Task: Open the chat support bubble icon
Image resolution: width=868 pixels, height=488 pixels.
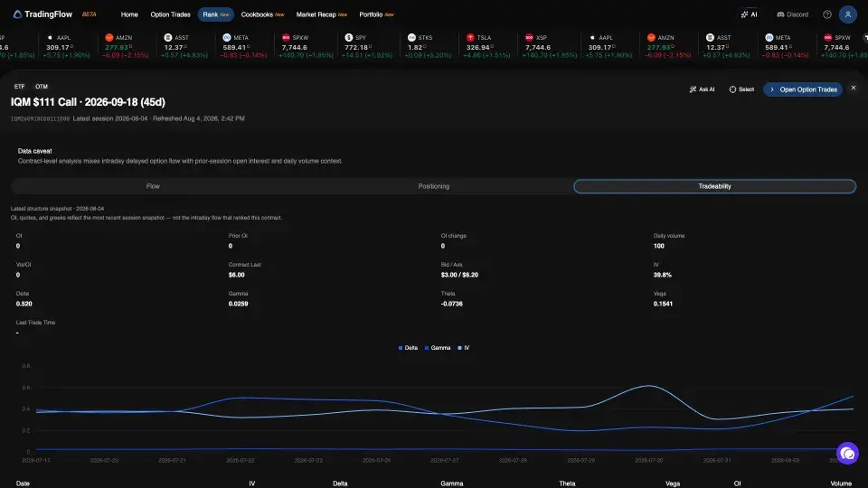Action: tap(847, 454)
